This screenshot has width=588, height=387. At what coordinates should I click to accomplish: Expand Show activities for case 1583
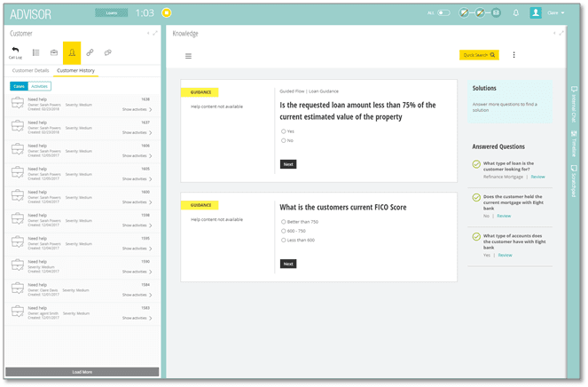137,317
